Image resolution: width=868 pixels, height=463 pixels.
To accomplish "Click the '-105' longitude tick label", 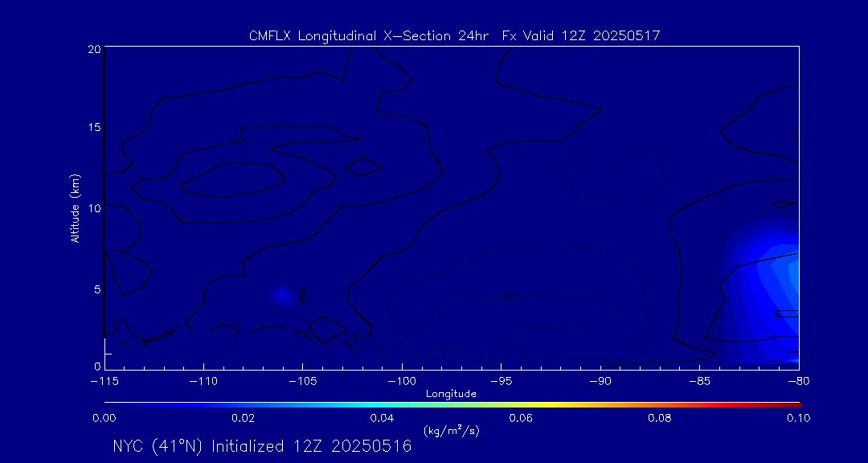I will (303, 383).
